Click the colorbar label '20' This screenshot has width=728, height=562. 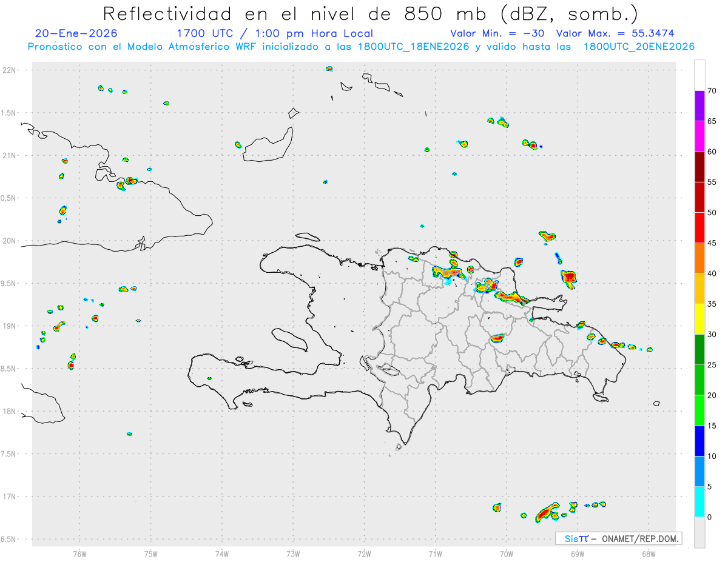[x=712, y=395]
